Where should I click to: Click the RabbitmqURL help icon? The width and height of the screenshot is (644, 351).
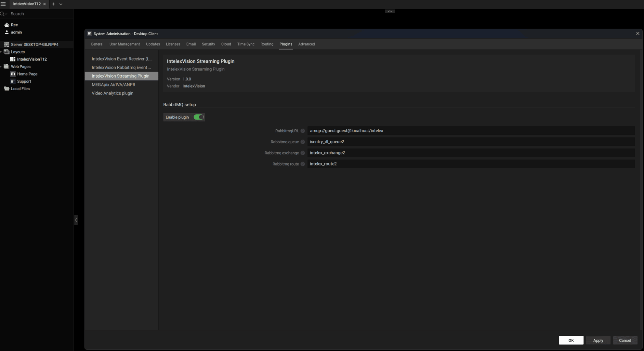click(303, 131)
